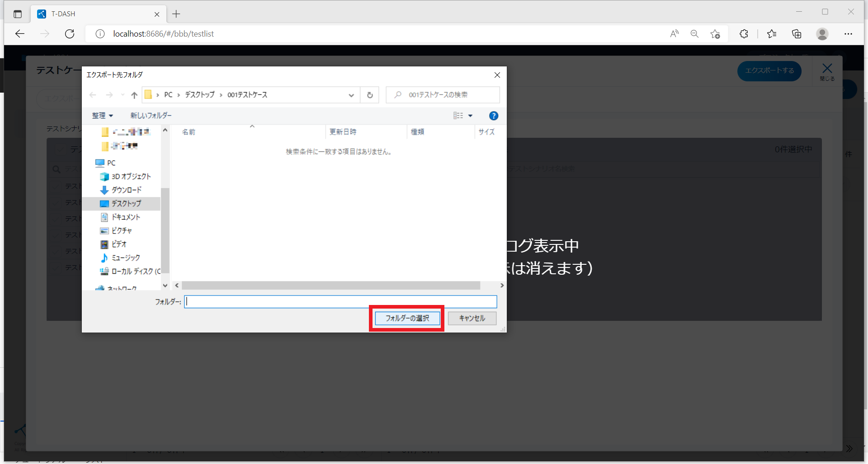The image size is (868, 464).
Task: Select ダウンロード in the navigation tree
Action: pyautogui.click(x=126, y=190)
